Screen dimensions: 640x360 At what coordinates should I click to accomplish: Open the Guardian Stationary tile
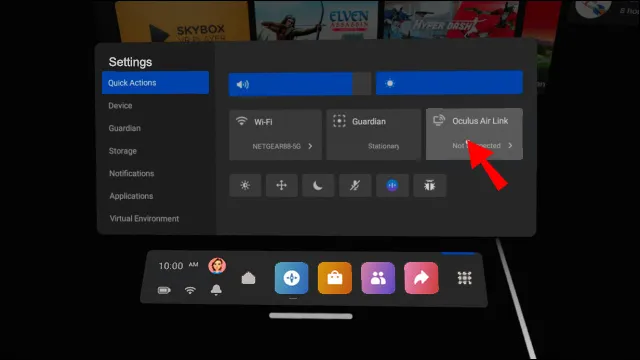tap(373, 134)
